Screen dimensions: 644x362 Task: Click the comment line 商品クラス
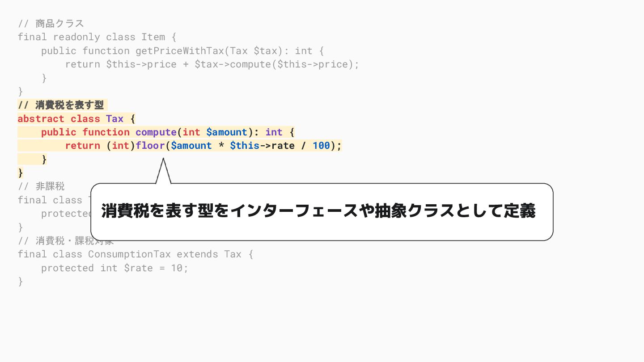(x=51, y=24)
